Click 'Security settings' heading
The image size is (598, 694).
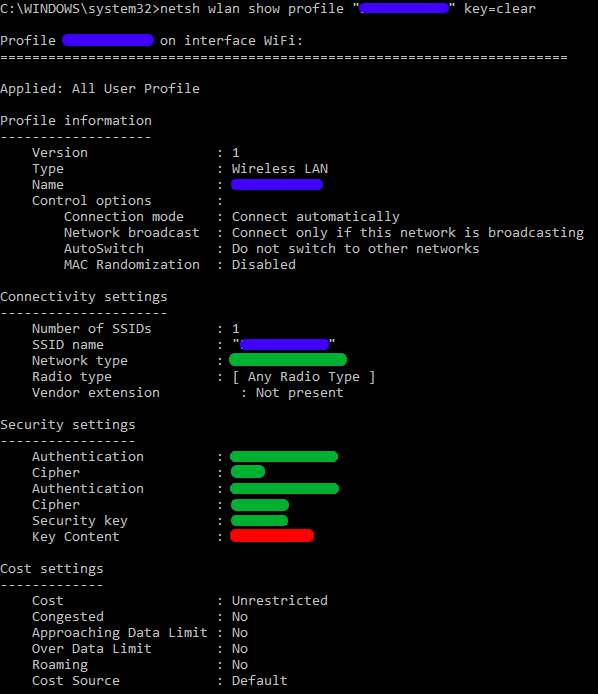(x=68, y=425)
